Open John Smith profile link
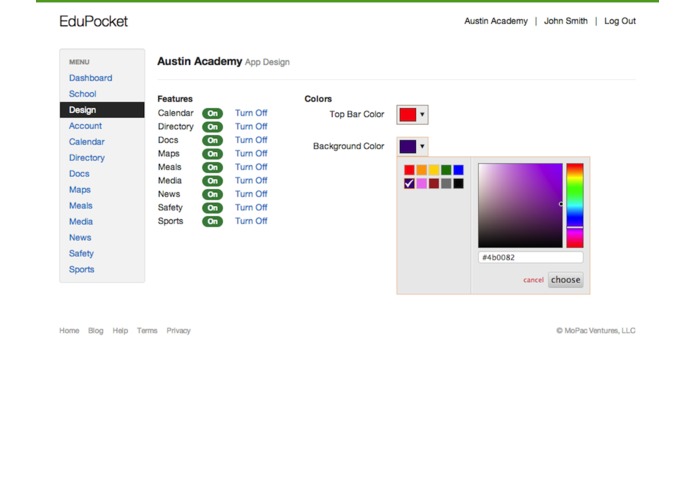The width and height of the screenshot is (695, 494). (x=566, y=21)
